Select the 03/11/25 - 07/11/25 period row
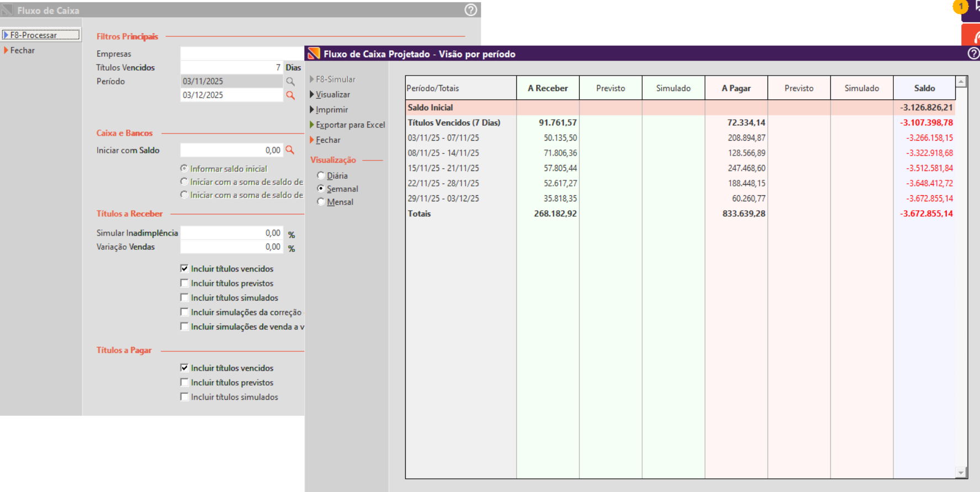The height and width of the screenshot is (492, 980). click(x=680, y=138)
